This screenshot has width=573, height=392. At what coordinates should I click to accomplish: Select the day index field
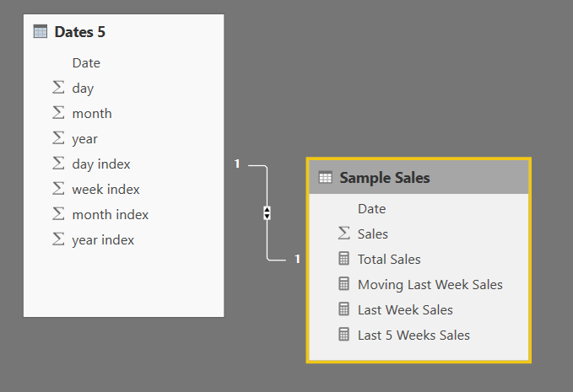[x=101, y=164]
